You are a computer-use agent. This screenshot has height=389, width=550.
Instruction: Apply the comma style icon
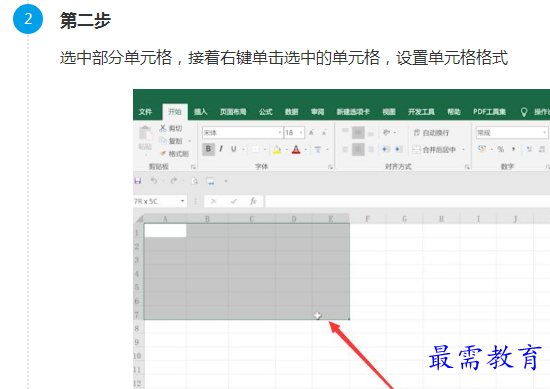click(x=514, y=149)
